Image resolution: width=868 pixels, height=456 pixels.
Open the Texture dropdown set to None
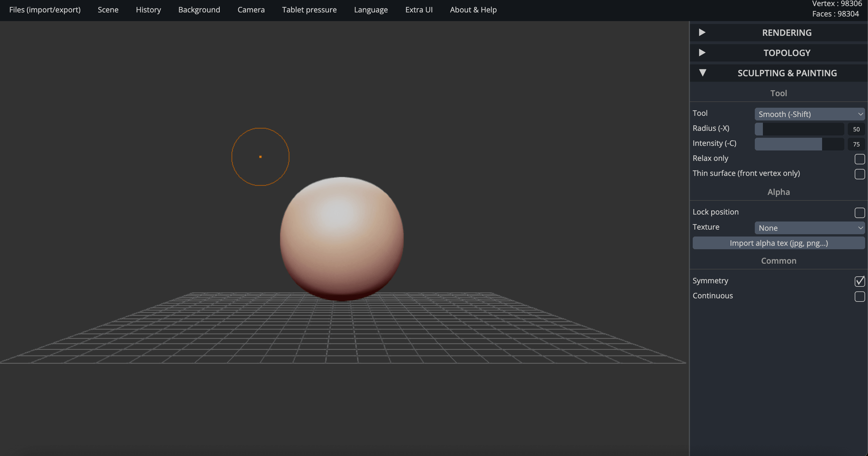pyautogui.click(x=809, y=228)
